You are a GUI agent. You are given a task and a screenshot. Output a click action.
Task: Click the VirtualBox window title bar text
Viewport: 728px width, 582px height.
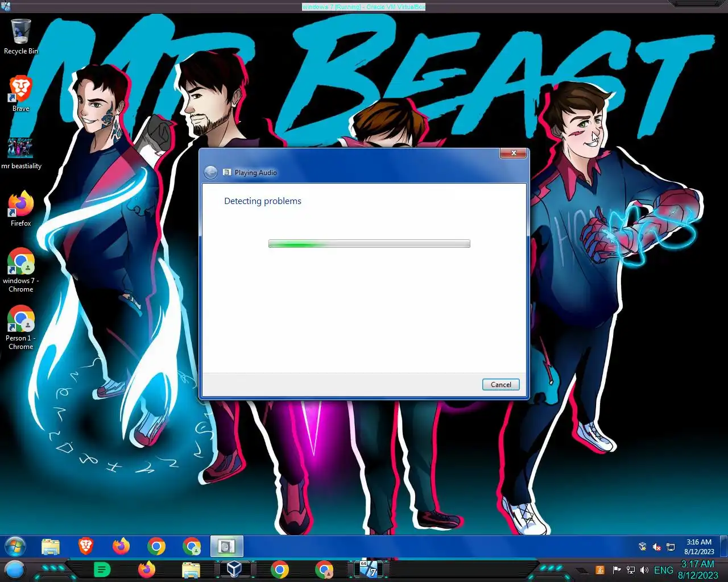pos(363,7)
